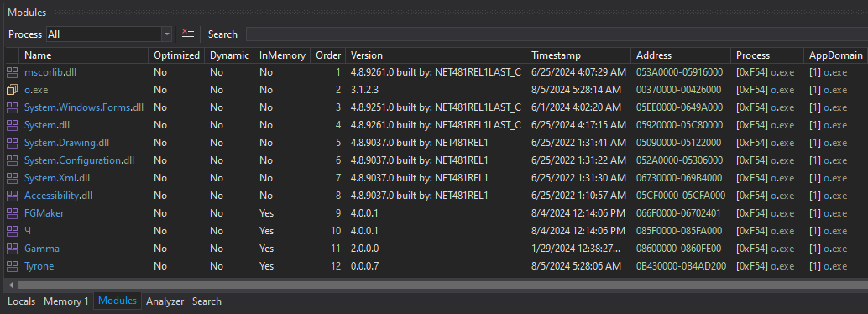Click address 00370000-00426000 of o.exe

point(678,90)
